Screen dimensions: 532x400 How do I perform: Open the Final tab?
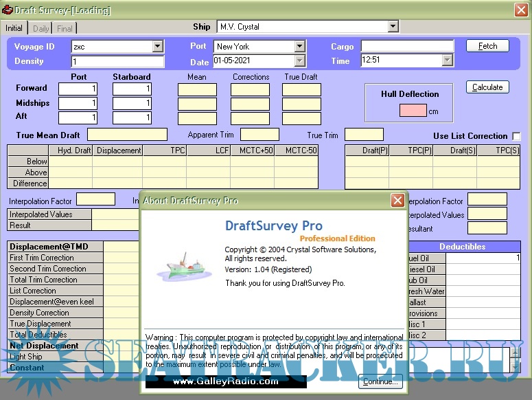pos(65,28)
